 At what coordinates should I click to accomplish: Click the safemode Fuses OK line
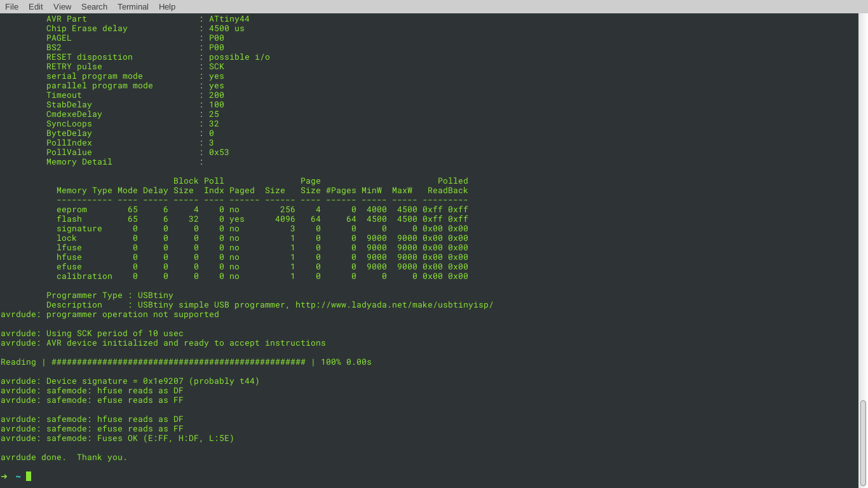click(x=118, y=438)
